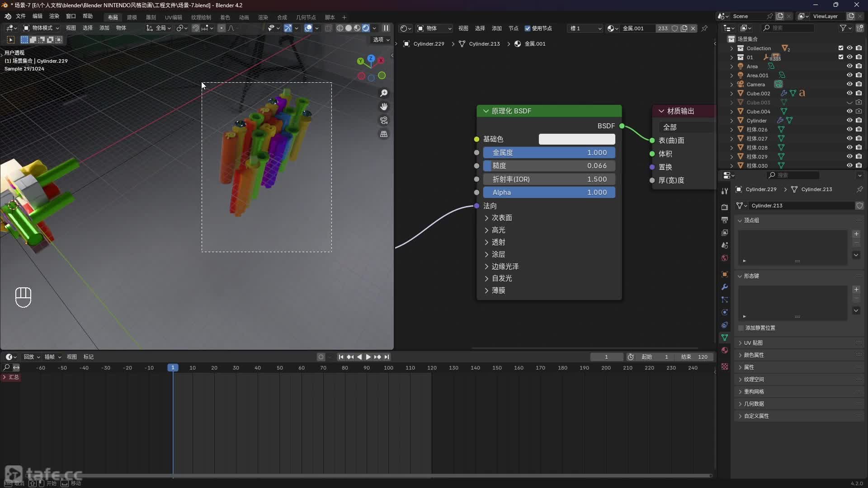Click the play animation button

pos(368,357)
